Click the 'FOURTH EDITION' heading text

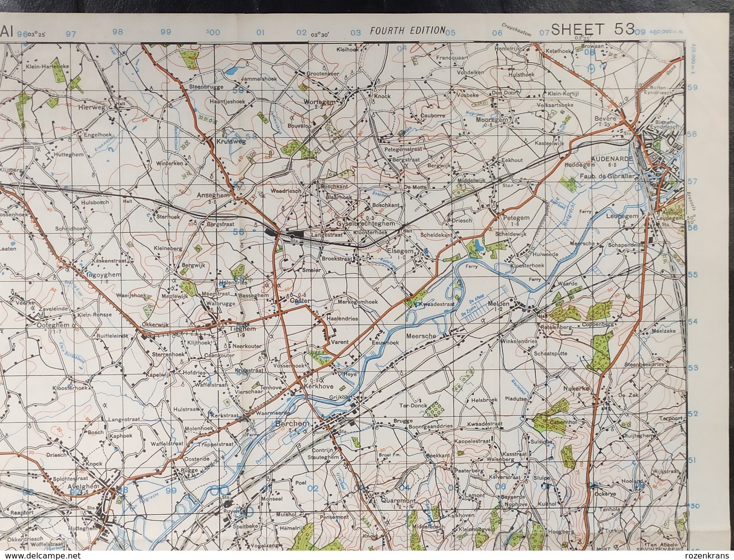point(408,31)
